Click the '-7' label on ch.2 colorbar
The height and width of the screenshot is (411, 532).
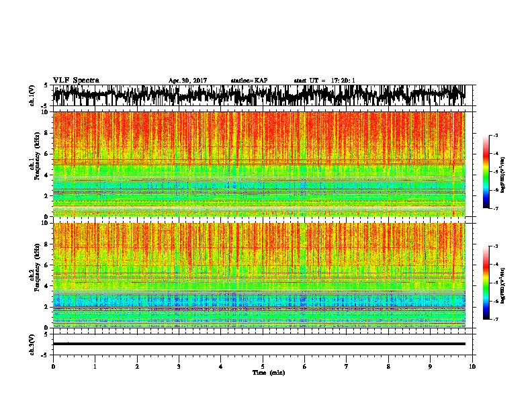pos(496,319)
